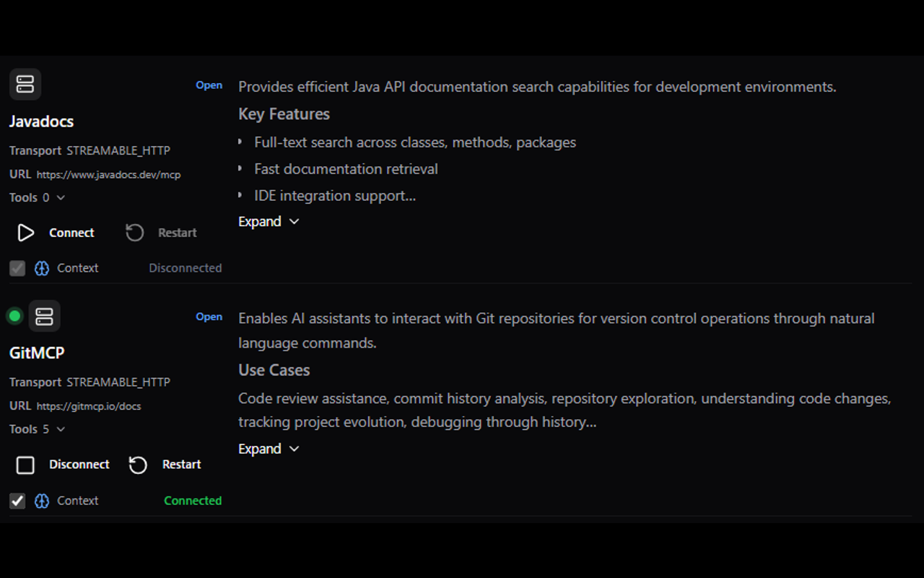Disconnect the GitMCP server
This screenshot has height=578, width=924.
[x=79, y=465]
